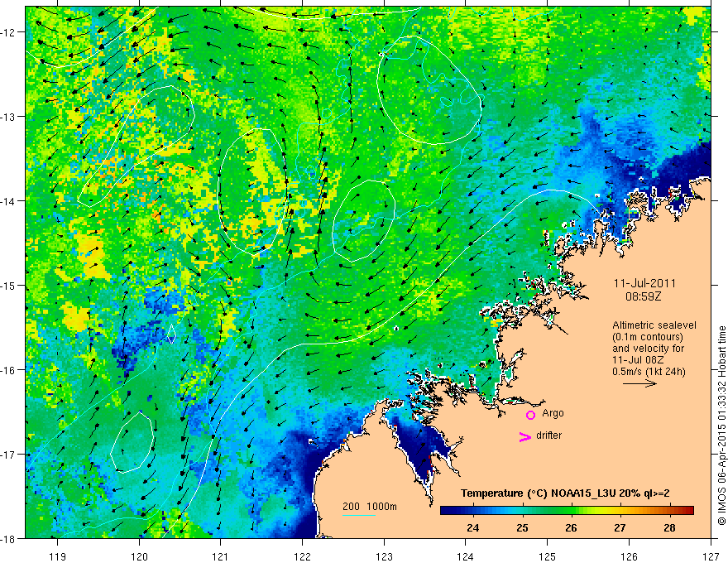Screen dimensions: 728x563
Task: Click the '124' longitude axis label
Action: click(466, 556)
